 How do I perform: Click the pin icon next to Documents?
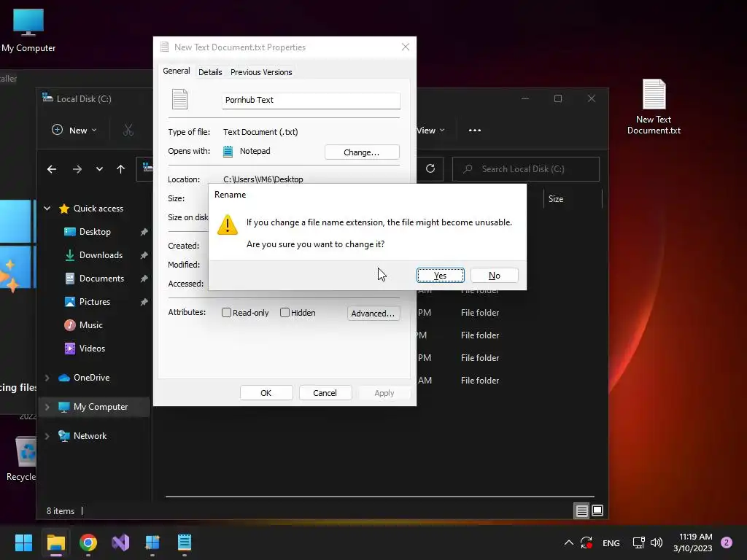pyautogui.click(x=144, y=279)
